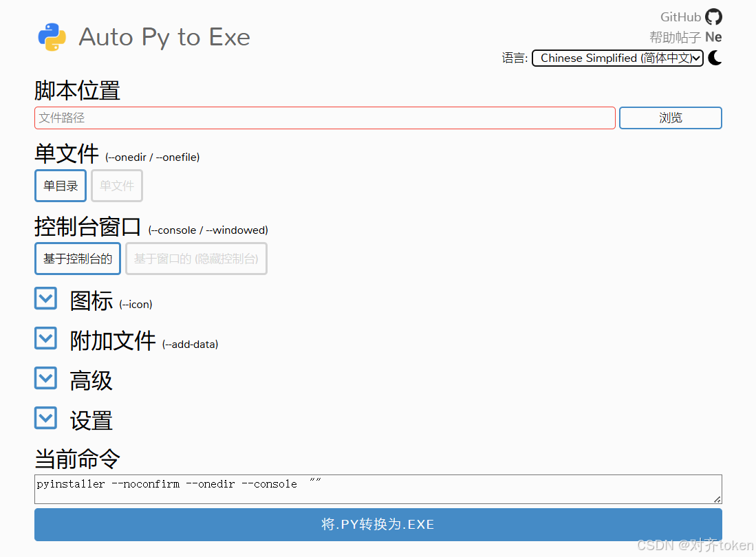The image size is (756, 557).
Task: Open the GitHub octocat icon link
Action: coord(713,17)
